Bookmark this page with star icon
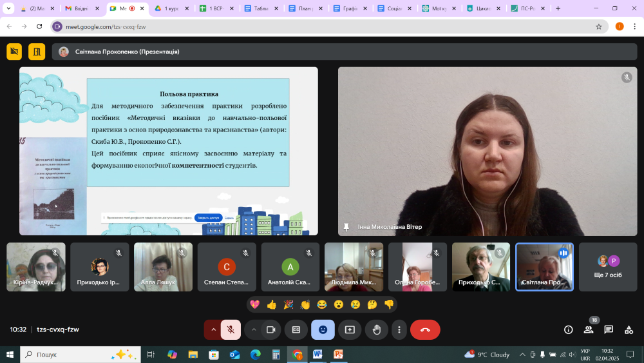This screenshot has width=644, height=363. [599, 26]
